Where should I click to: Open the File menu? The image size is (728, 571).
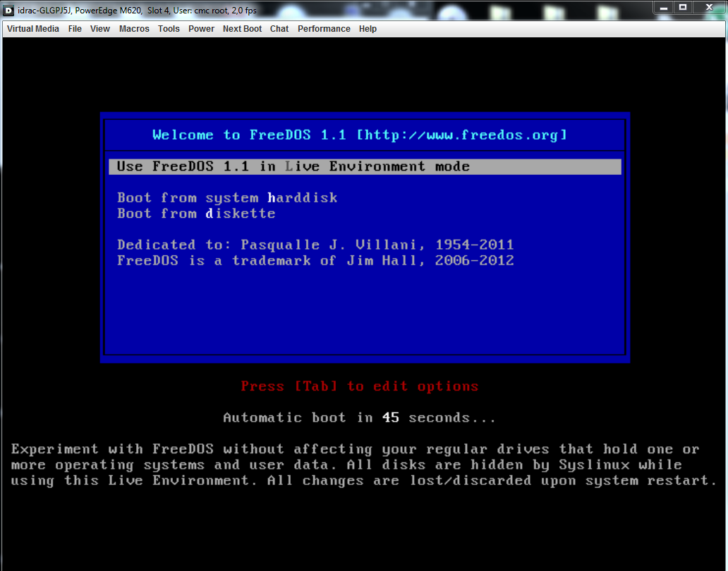click(75, 29)
